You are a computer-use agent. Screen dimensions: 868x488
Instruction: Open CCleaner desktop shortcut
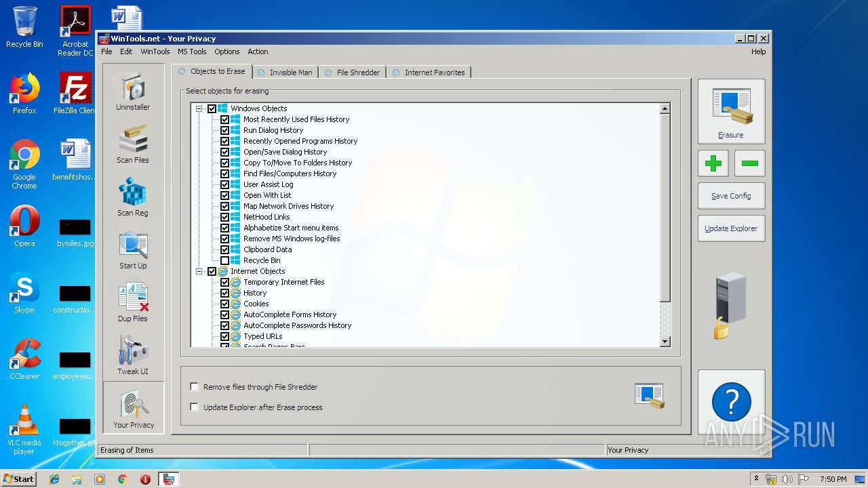point(24,359)
